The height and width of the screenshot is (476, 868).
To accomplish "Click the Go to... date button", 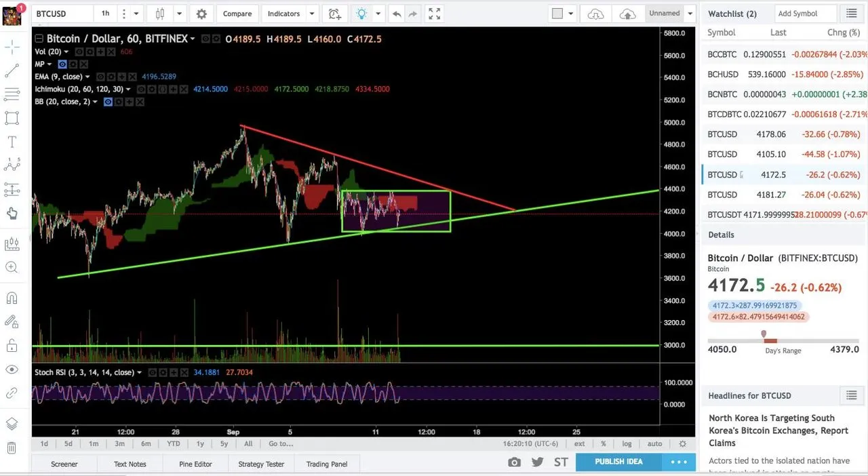I will (x=281, y=443).
